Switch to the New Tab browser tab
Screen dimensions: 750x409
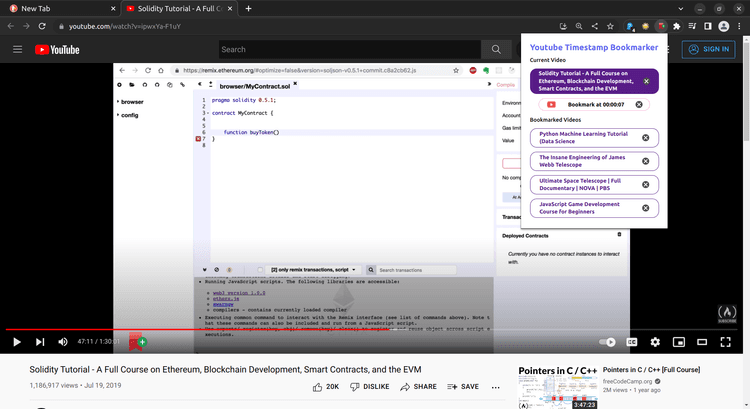60,9
